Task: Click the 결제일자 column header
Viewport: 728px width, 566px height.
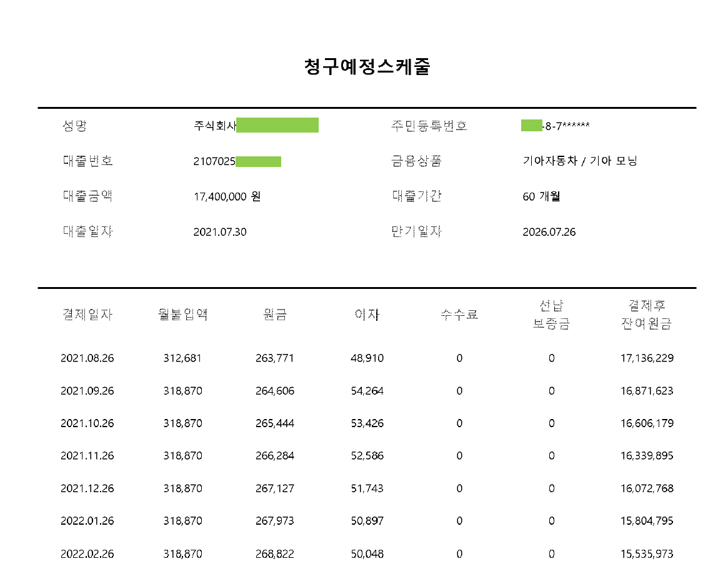Action: [x=87, y=315]
